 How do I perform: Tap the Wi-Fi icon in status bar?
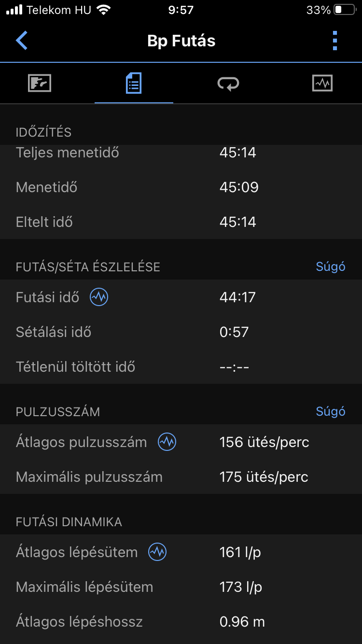[103, 10]
